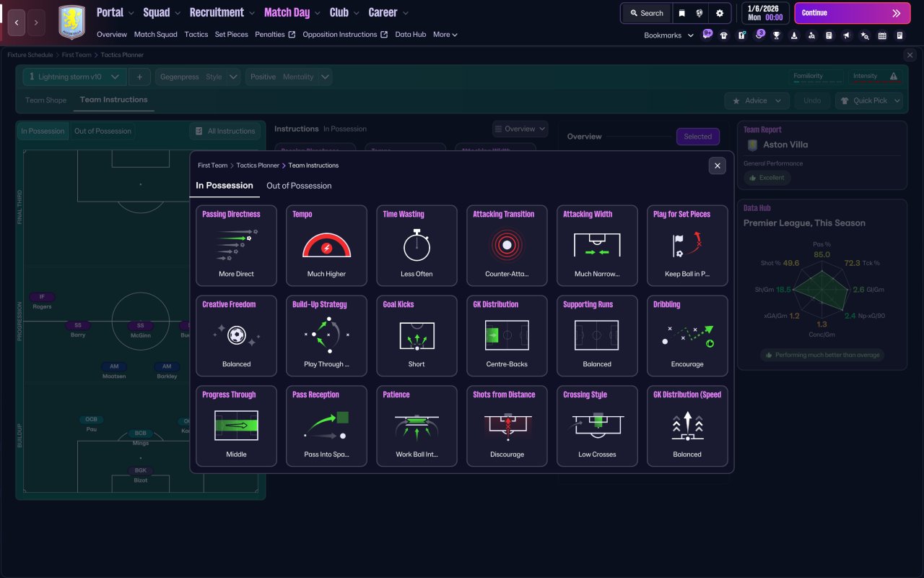
Task: Toggle the Selected filter in Overview
Action: 697,137
